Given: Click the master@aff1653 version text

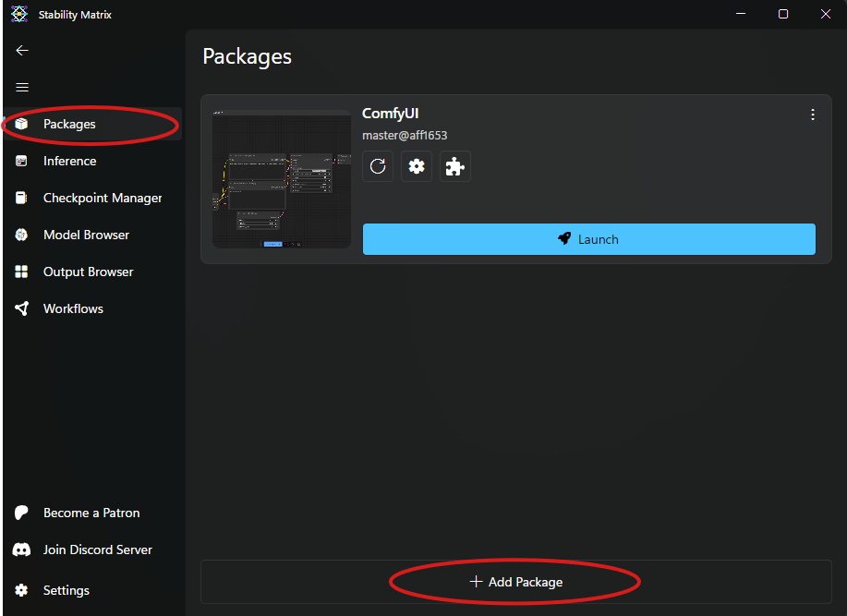Looking at the screenshot, I should point(405,136).
